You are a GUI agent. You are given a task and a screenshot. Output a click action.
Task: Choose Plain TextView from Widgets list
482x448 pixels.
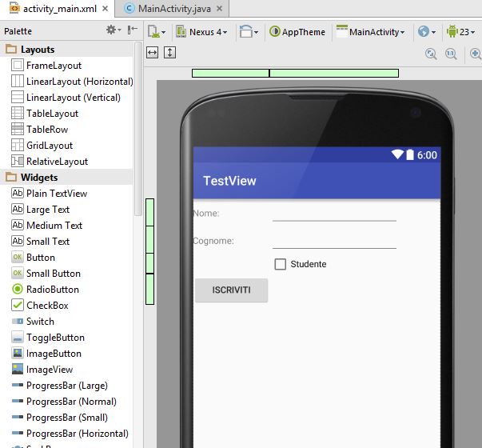56,194
